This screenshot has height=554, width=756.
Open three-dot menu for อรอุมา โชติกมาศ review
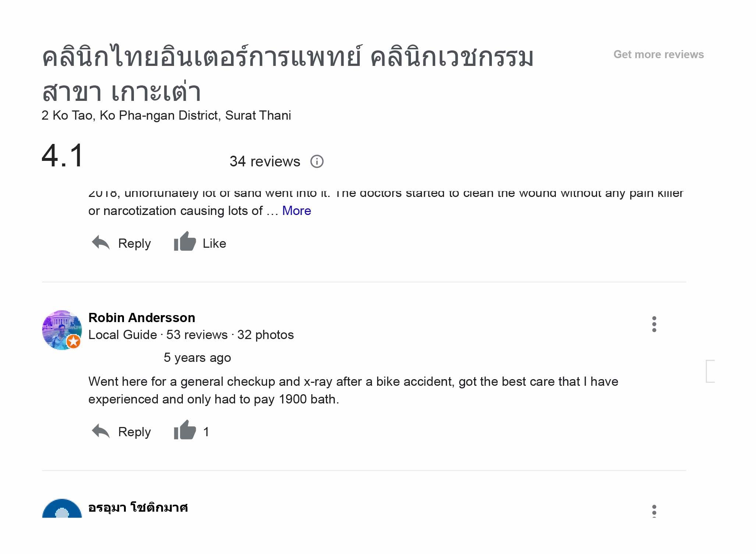[x=654, y=510]
